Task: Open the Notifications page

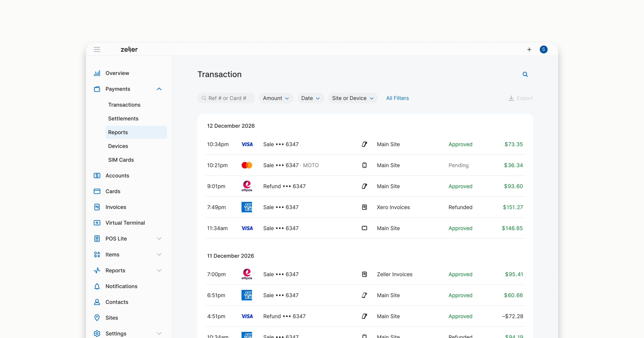Action: [x=121, y=286]
